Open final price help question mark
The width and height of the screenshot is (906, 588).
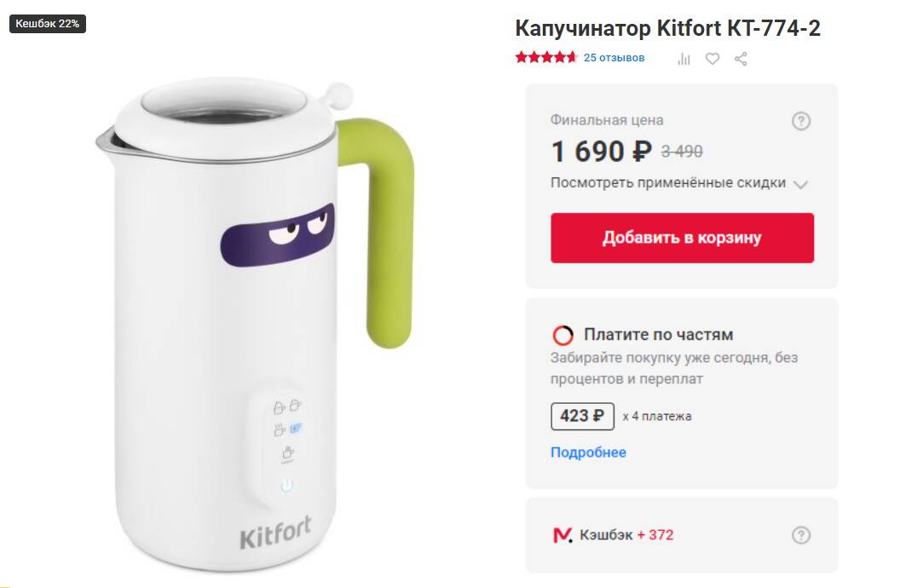pyautogui.click(x=801, y=121)
